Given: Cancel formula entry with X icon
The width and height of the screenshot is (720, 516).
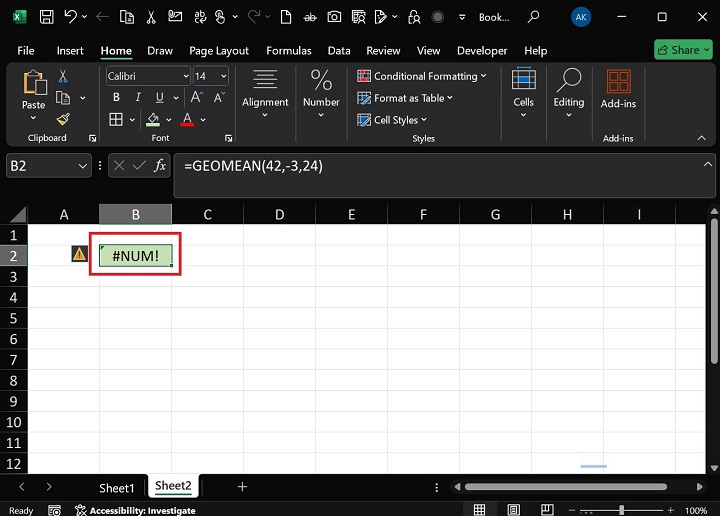Looking at the screenshot, I should coord(119,165).
